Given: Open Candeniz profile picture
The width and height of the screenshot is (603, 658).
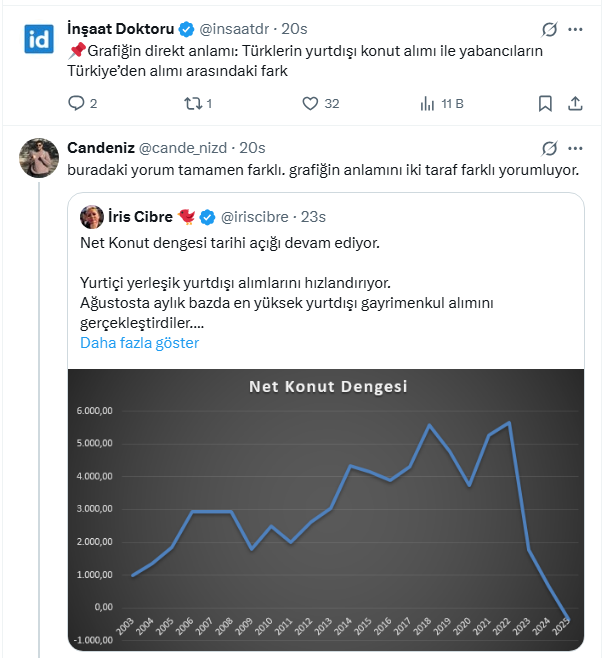Looking at the screenshot, I should coord(39,156).
